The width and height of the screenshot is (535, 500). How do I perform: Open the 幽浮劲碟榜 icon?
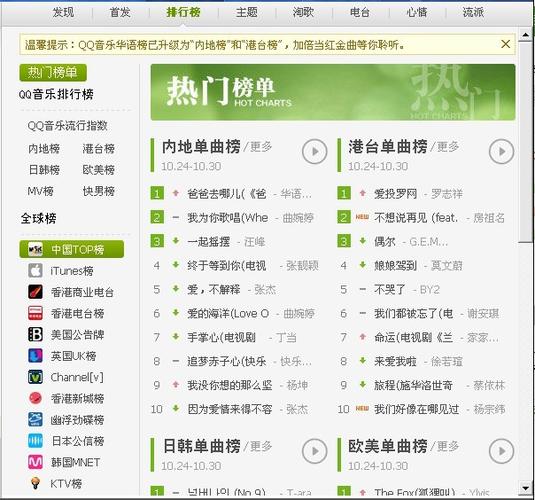pyautogui.click(x=35, y=419)
